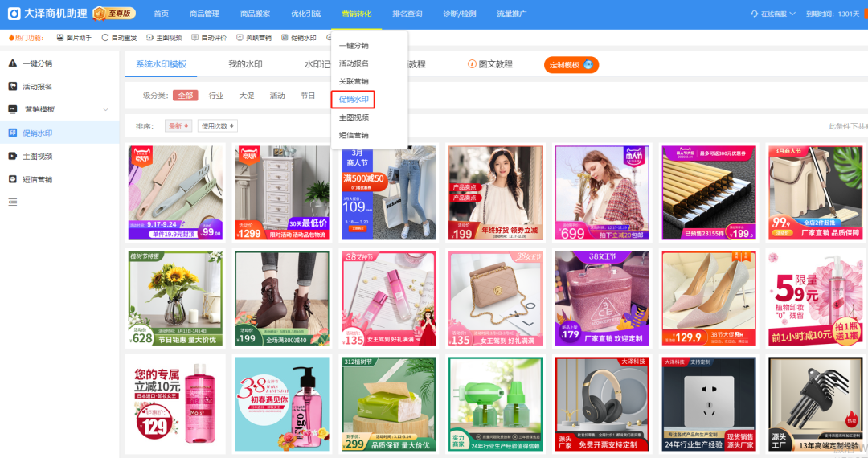
Task: Choose the 年终好货 领券立减 template
Action: coord(495,193)
